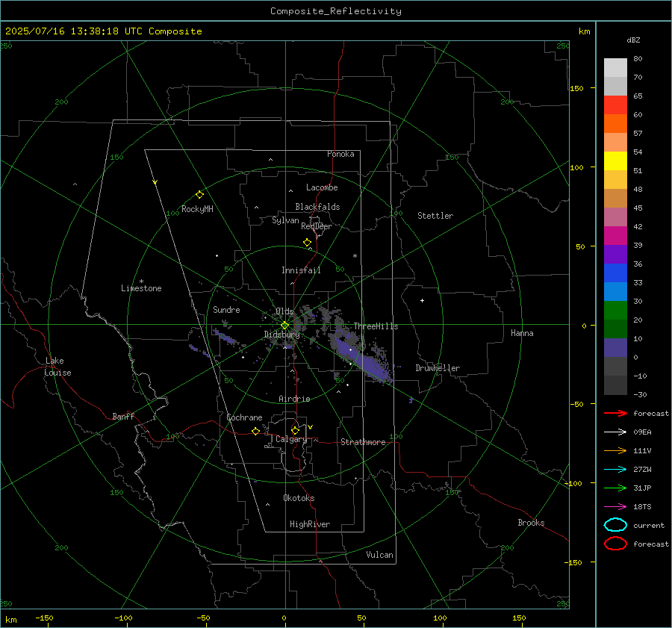The image size is (672, 628).
Task: Click the Lacombe town label
Action: [x=322, y=187]
